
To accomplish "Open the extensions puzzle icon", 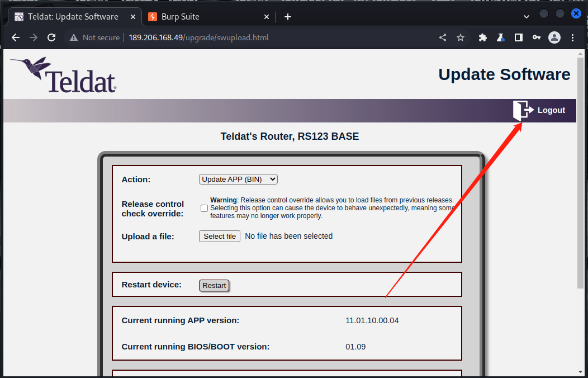I will point(482,37).
